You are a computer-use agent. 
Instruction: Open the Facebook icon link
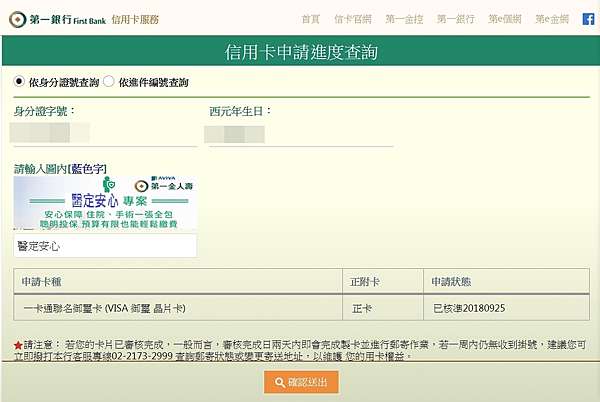[x=588, y=19]
